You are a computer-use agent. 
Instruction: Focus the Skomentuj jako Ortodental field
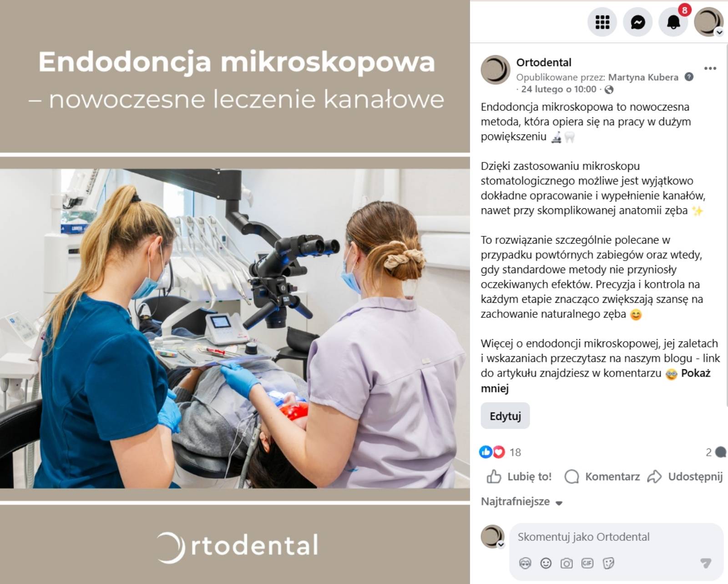click(616, 537)
